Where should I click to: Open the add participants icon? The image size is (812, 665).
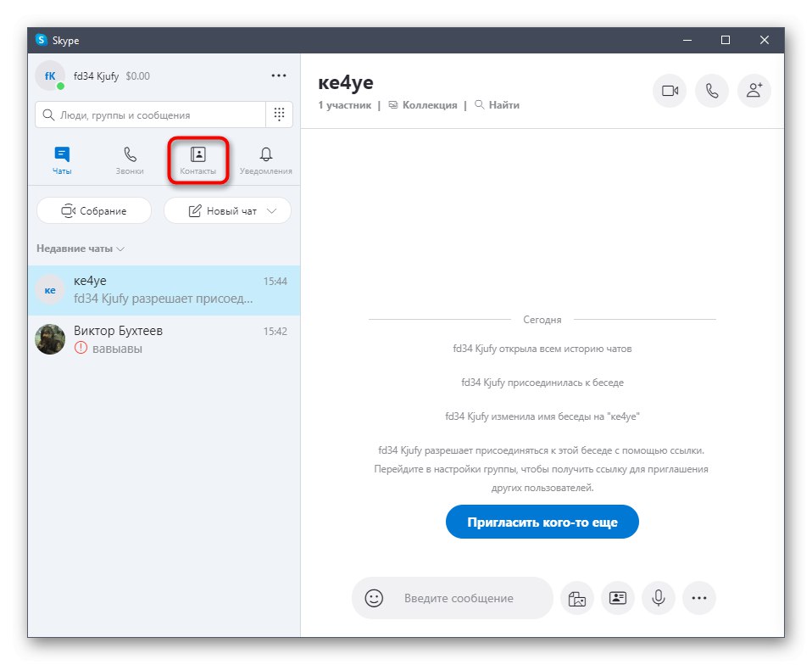click(754, 91)
